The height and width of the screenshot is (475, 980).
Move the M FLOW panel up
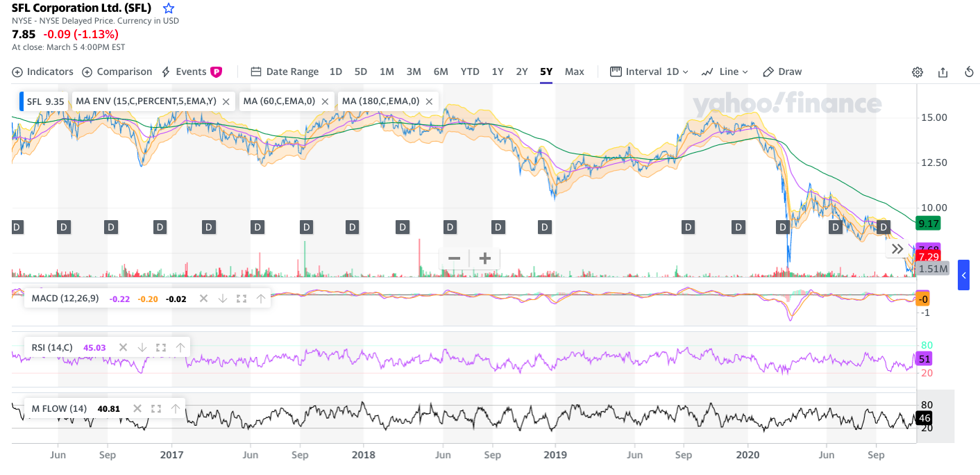175,408
